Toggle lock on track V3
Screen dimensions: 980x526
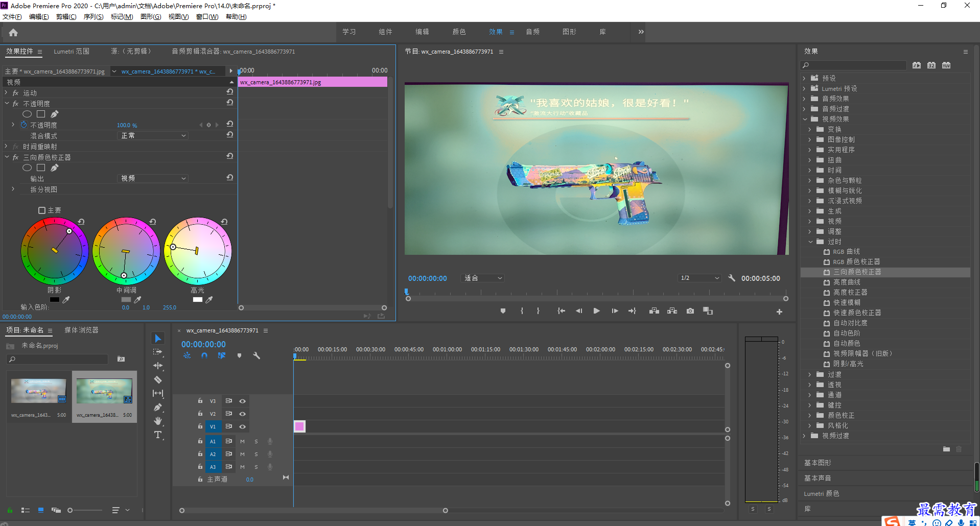(200, 401)
